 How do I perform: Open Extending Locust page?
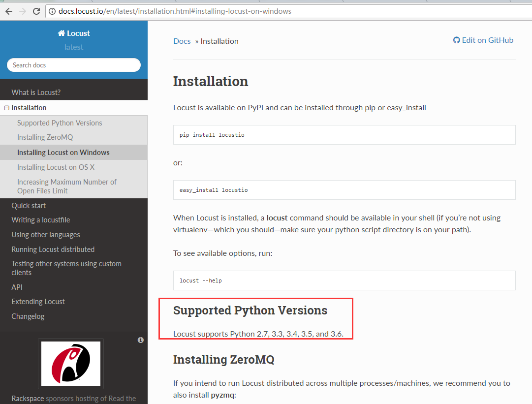(38, 302)
